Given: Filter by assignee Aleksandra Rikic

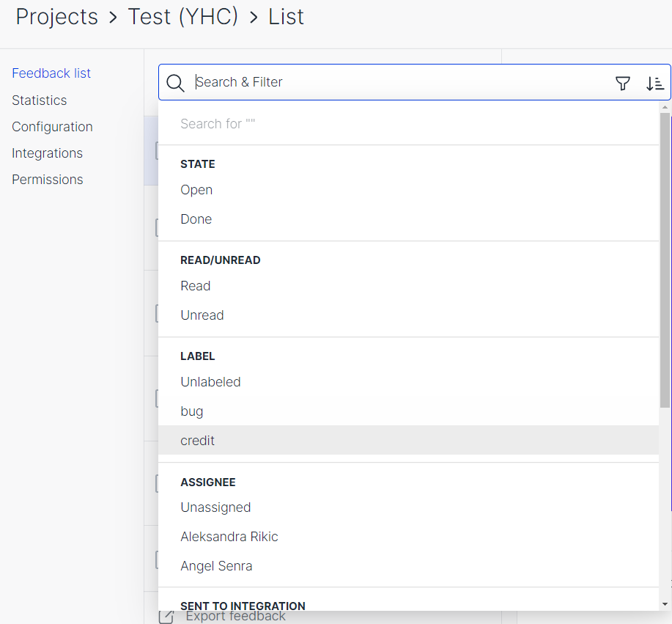Looking at the screenshot, I should [x=408, y=537].
